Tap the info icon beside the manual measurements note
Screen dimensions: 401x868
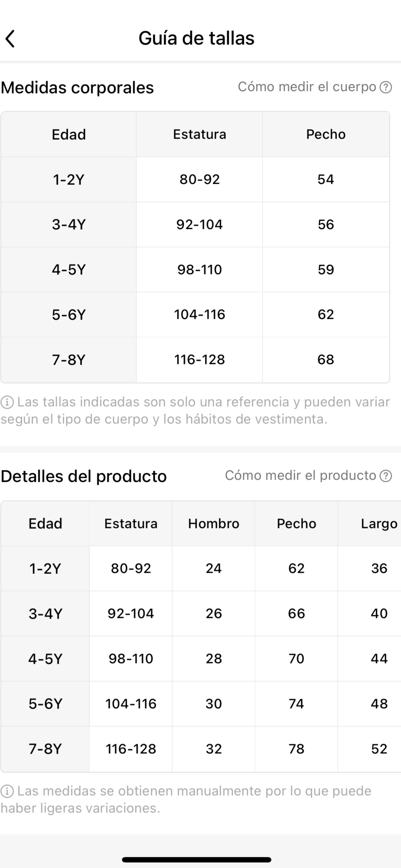tap(7, 791)
